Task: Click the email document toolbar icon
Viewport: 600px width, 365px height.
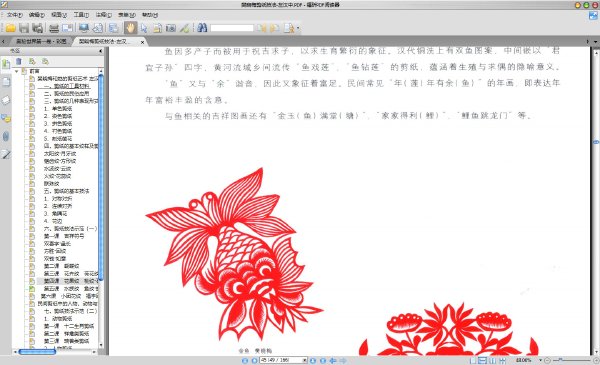Action: [67, 28]
